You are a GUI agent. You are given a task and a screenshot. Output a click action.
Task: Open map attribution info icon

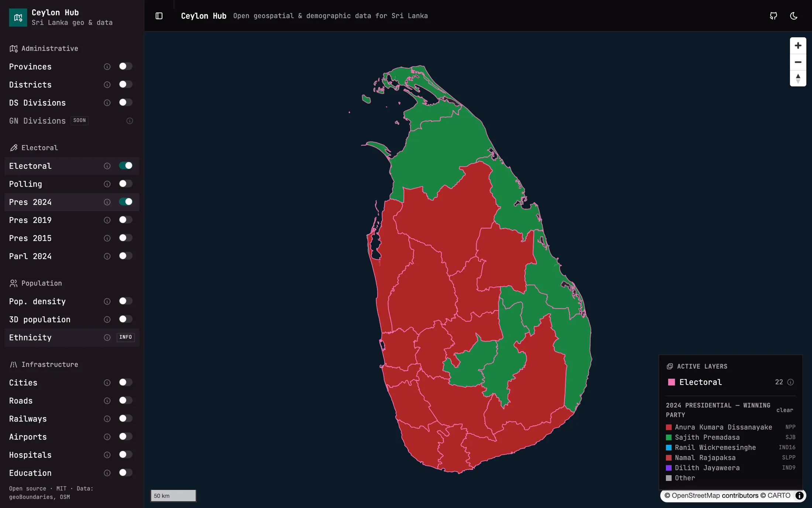(799, 496)
